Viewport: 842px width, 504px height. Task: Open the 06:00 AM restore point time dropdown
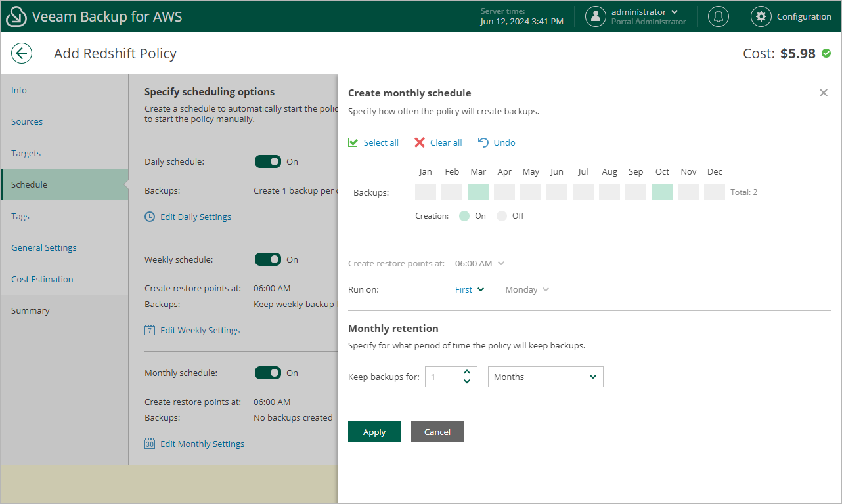pyautogui.click(x=479, y=263)
